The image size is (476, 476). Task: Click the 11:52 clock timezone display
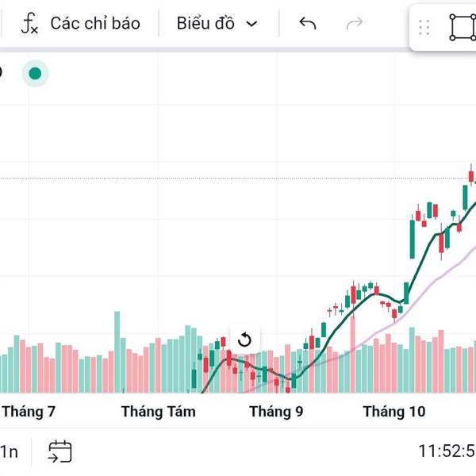click(x=446, y=451)
